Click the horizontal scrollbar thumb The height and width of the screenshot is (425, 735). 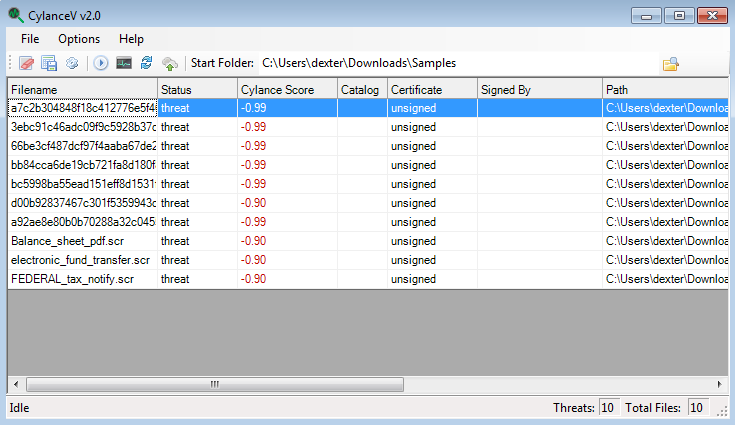(215, 384)
